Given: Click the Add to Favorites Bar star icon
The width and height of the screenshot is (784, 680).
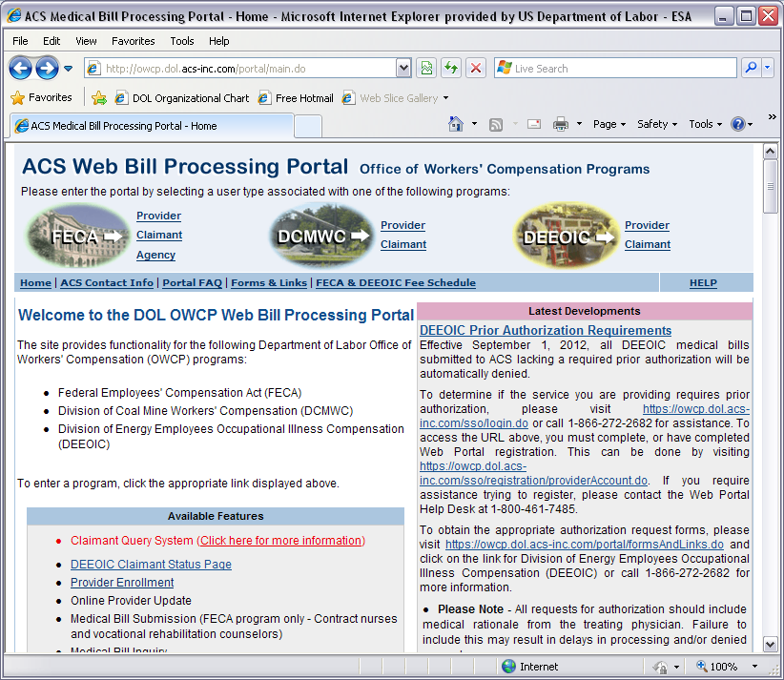Looking at the screenshot, I should pyautogui.click(x=98, y=97).
